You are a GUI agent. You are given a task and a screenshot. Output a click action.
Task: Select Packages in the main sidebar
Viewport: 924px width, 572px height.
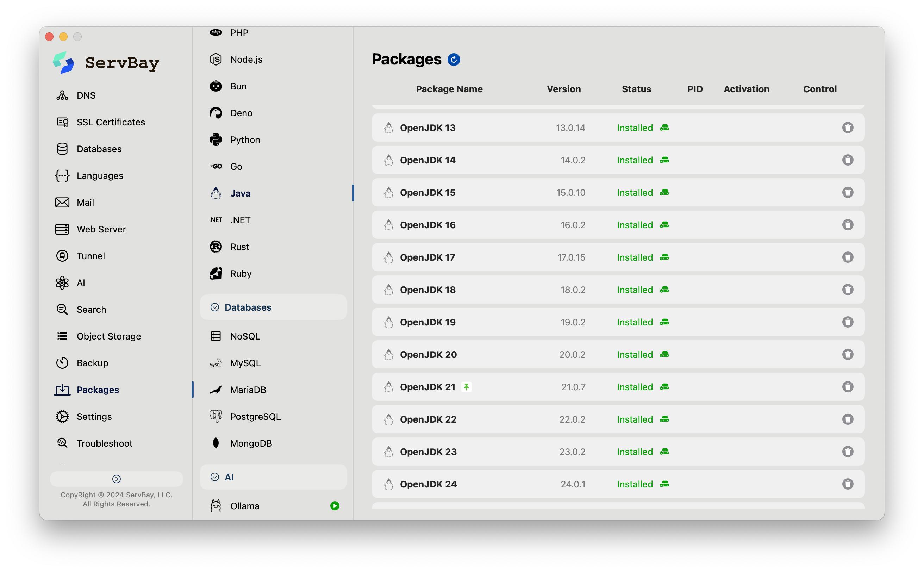pos(87,390)
